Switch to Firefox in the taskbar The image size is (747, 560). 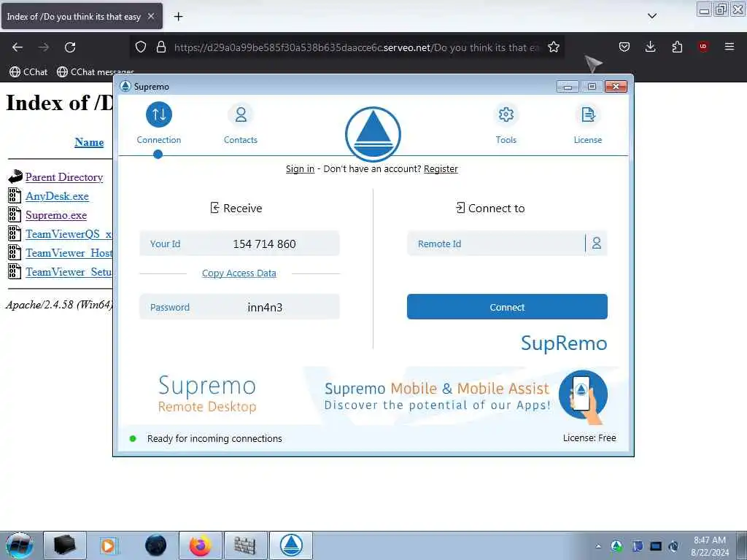[x=201, y=545]
